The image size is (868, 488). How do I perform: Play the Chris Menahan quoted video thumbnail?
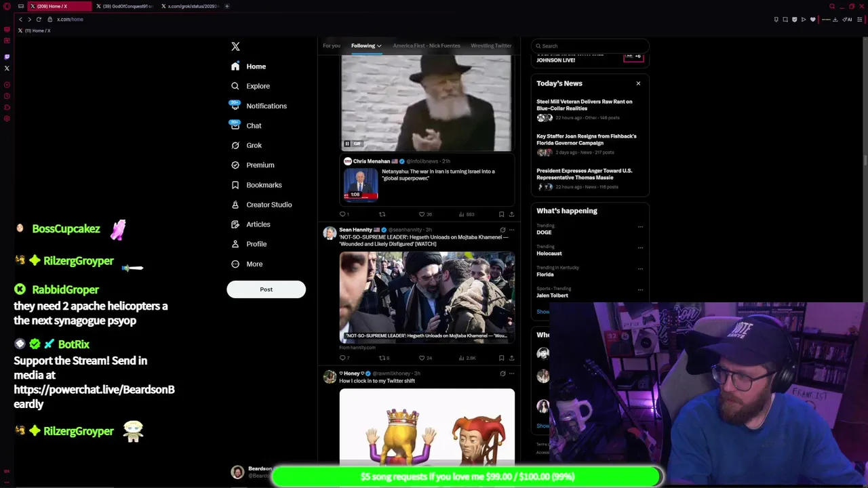361,185
